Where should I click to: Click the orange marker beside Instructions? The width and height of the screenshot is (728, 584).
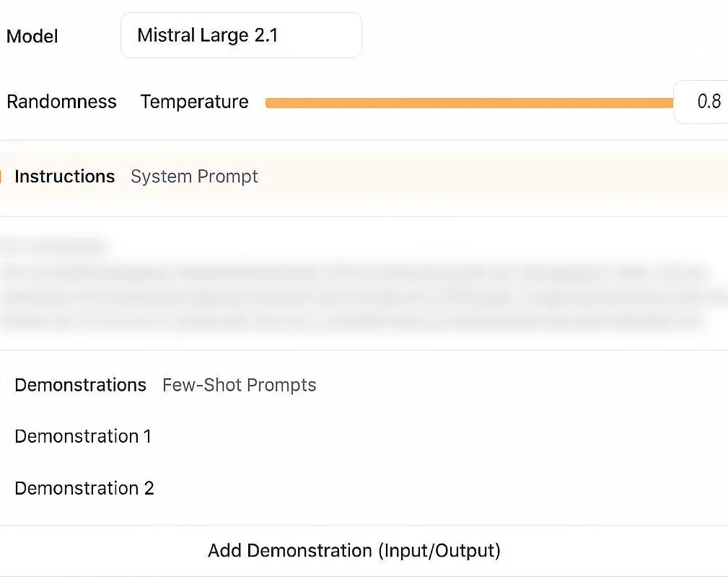1,177
